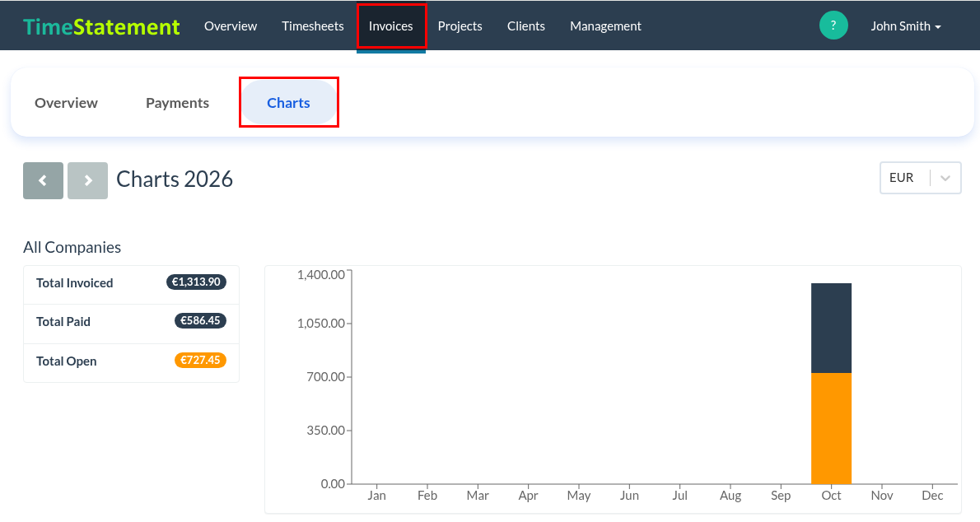Click the green help question mark icon

pos(833,26)
